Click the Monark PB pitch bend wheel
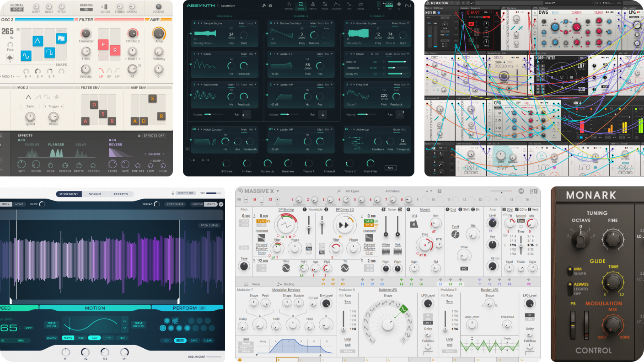644x362 pixels. pyautogui.click(x=572, y=325)
